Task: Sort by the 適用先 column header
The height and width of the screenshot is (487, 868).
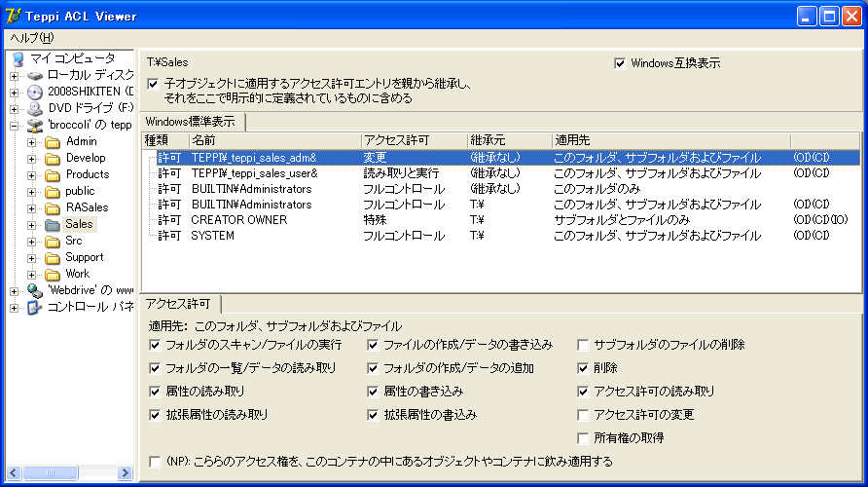Action: (x=670, y=140)
